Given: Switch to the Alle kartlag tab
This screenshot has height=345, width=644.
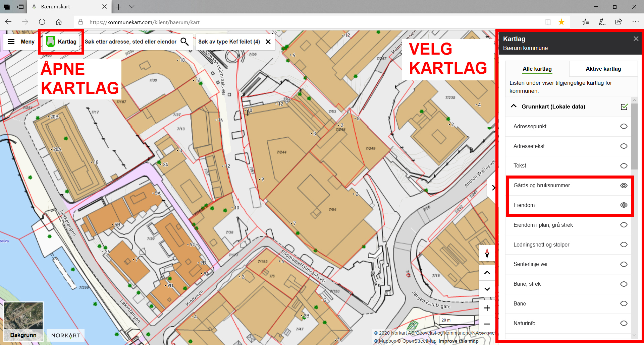Looking at the screenshot, I should point(537,69).
